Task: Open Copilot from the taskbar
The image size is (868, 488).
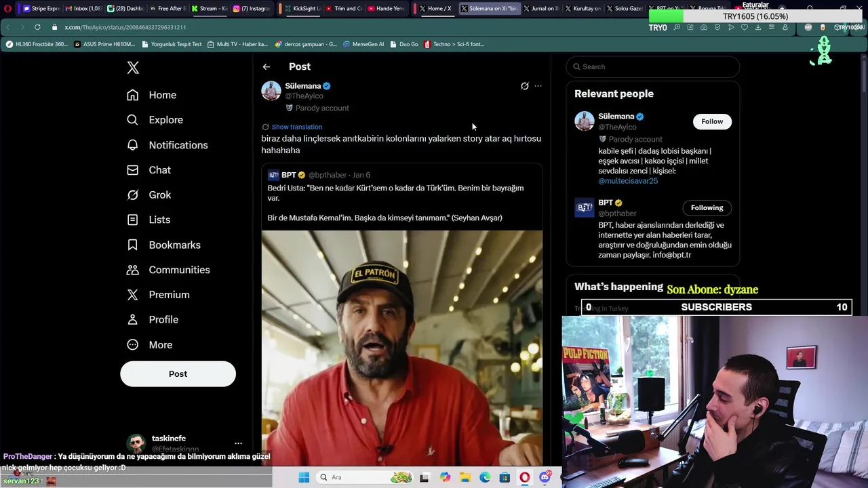Action: 445,477
